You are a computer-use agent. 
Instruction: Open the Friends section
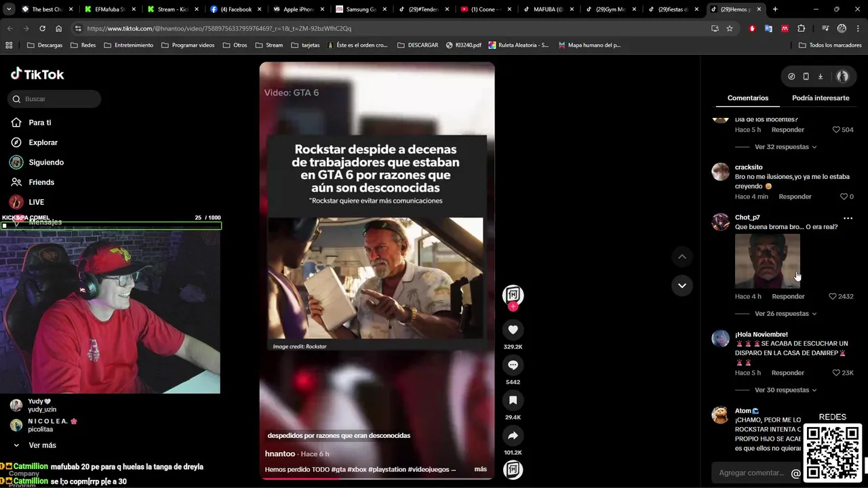point(41,182)
